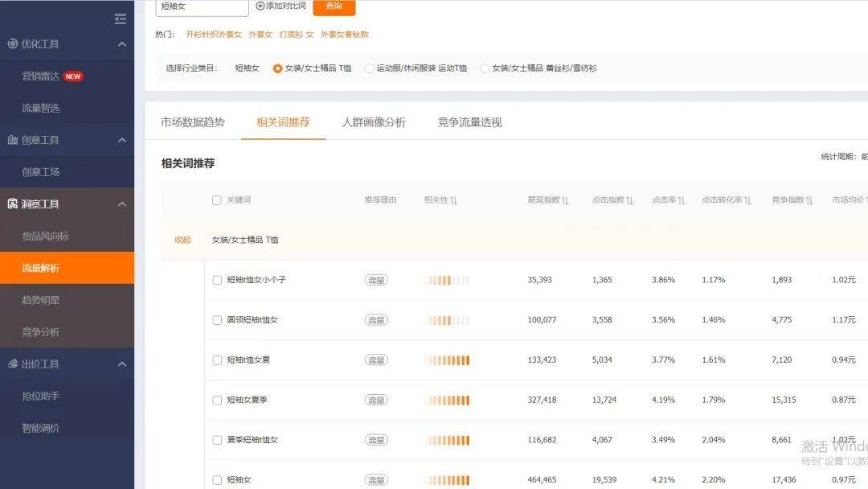Click the 洞察工具 section icon

(x=12, y=204)
